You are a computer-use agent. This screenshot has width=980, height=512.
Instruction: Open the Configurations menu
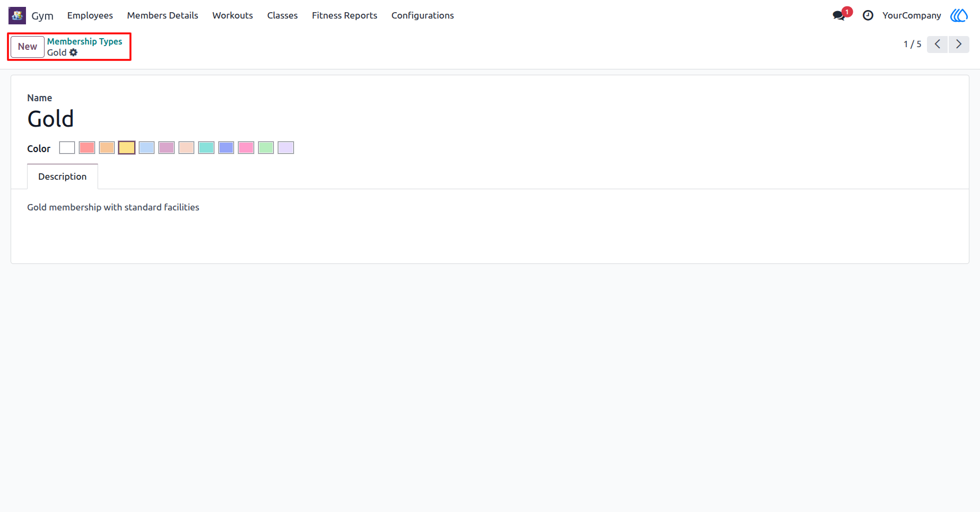423,15
